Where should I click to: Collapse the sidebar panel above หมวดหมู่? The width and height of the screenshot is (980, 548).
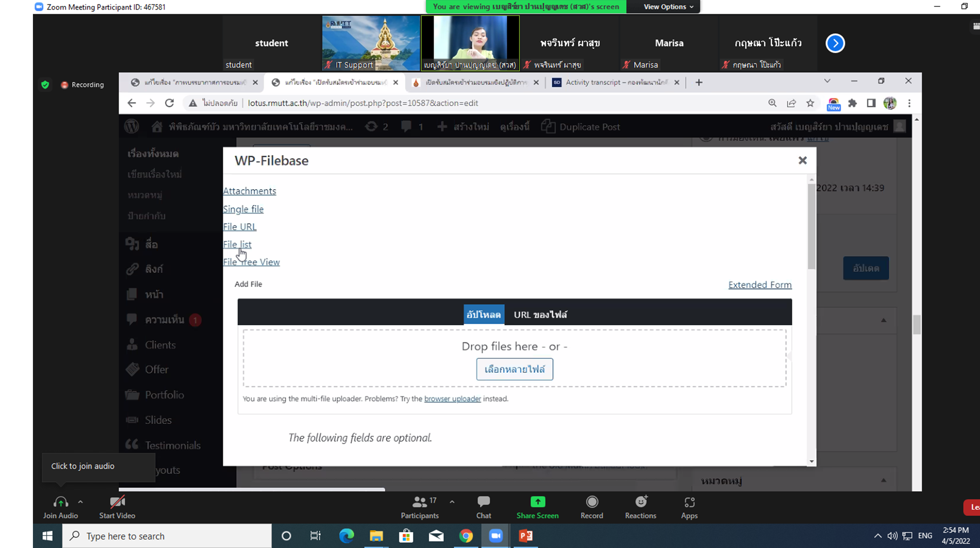[x=884, y=320]
